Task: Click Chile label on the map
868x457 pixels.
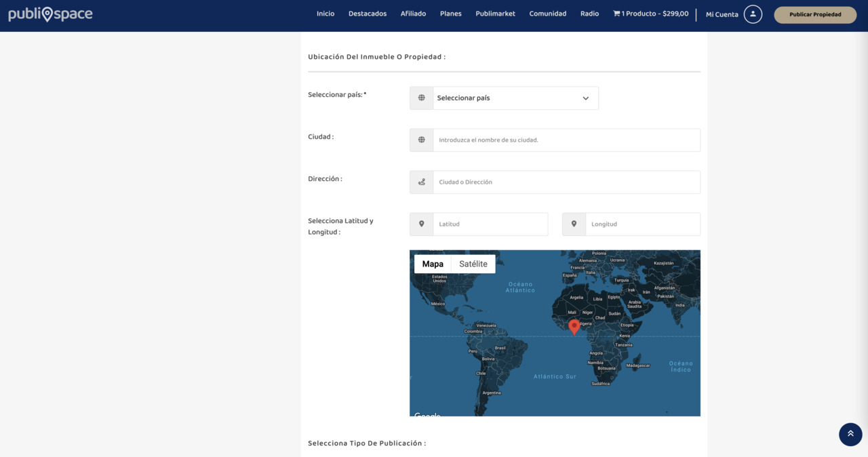Action: 481,373
